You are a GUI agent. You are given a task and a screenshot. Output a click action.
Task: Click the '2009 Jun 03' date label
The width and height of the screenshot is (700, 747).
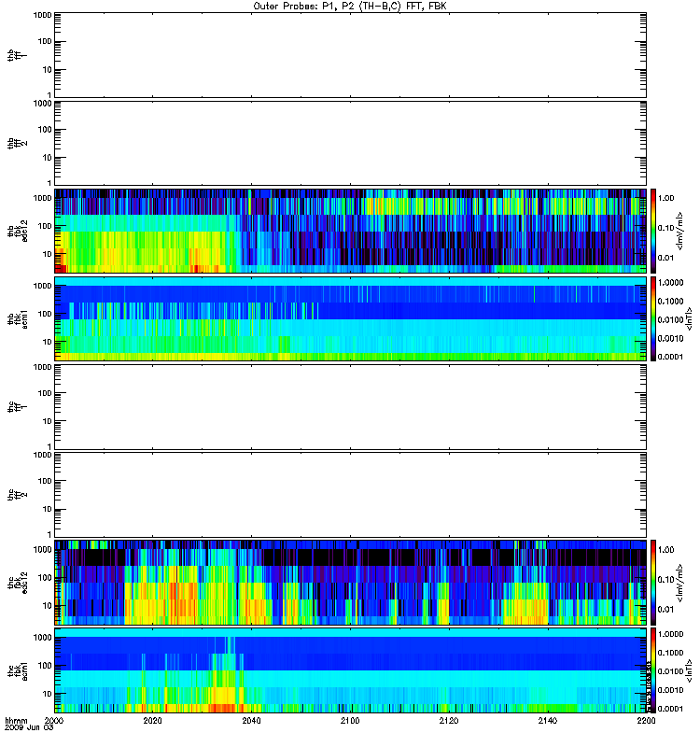29,728
